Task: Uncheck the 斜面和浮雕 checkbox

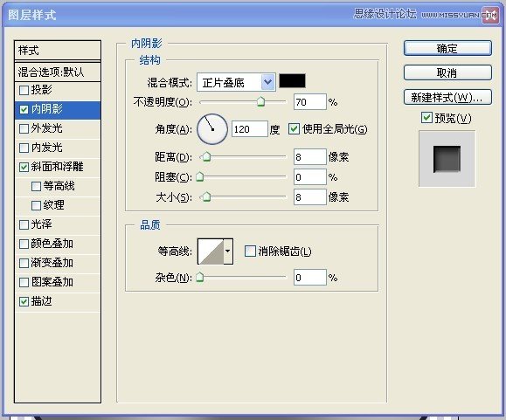Action: tap(24, 167)
